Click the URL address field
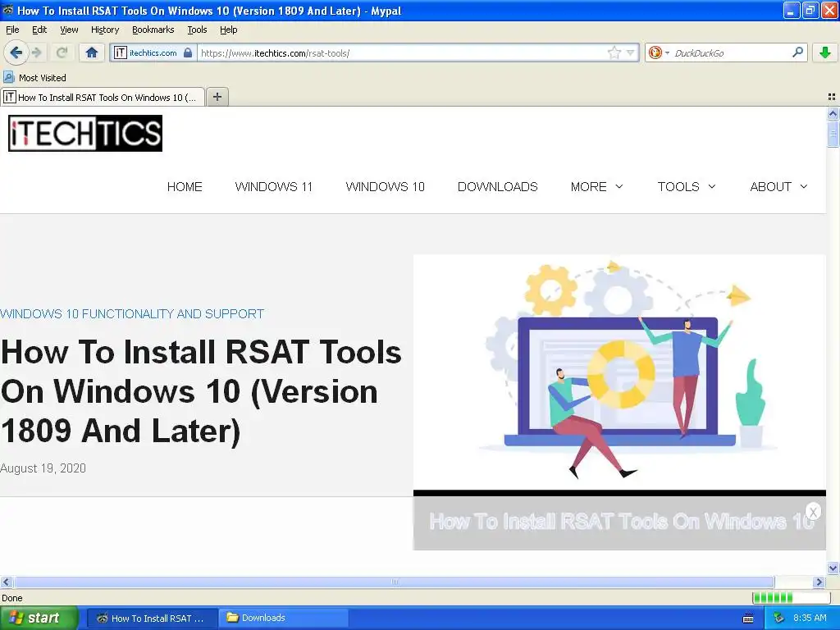 (402, 52)
